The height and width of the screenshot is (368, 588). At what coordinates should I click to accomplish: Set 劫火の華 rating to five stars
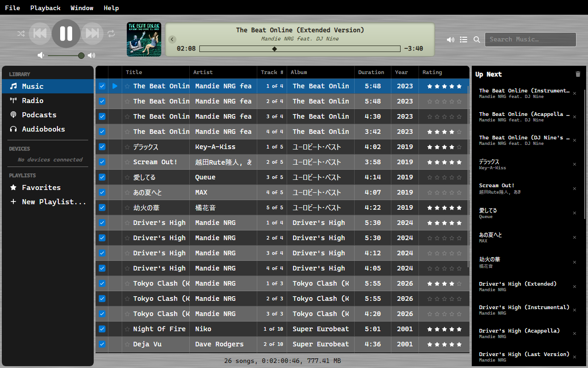(459, 207)
